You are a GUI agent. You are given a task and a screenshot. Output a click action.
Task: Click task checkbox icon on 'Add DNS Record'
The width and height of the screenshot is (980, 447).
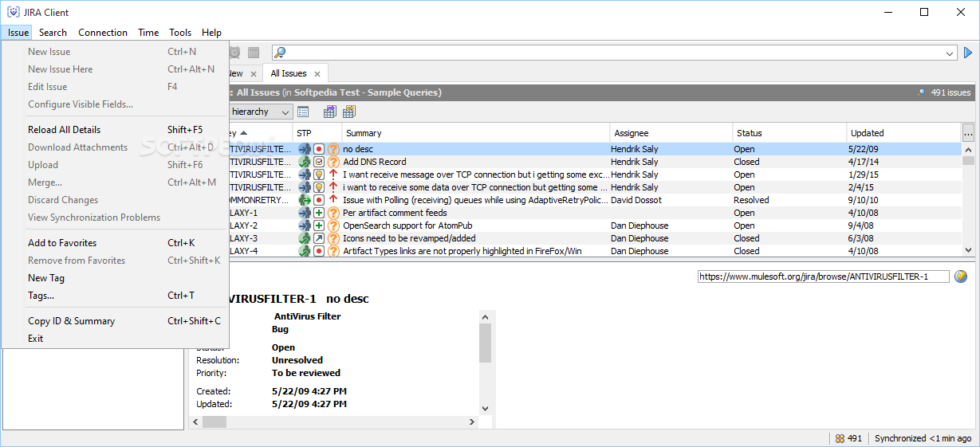coord(319,162)
